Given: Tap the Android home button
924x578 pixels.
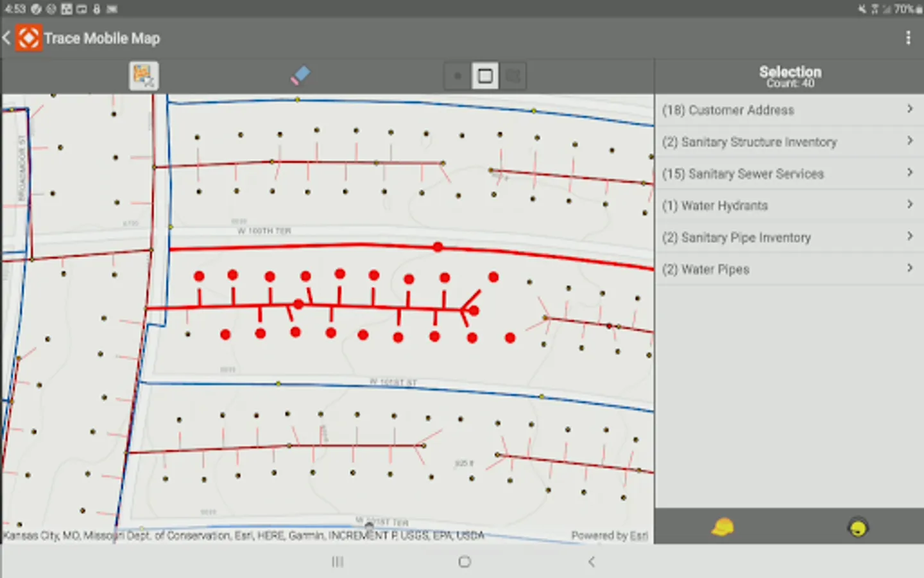Looking at the screenshot, I should coord(465,562).
